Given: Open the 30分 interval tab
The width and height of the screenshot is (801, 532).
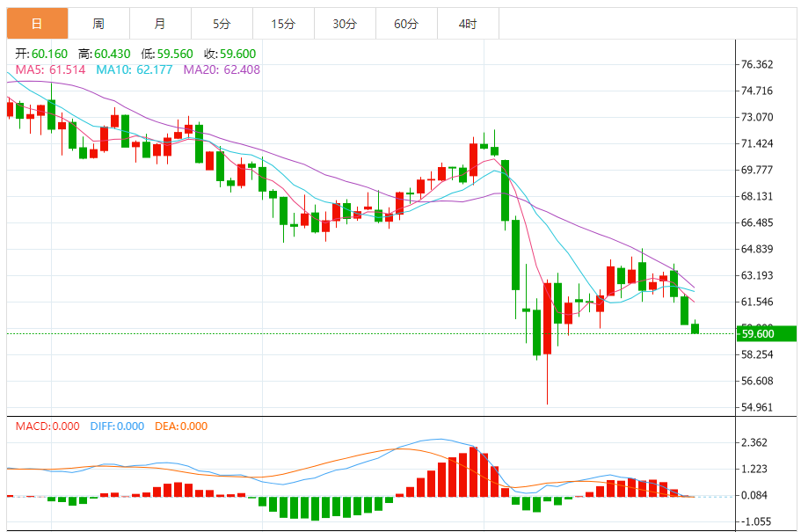Looking at the screenshot, I should (345, 24).
